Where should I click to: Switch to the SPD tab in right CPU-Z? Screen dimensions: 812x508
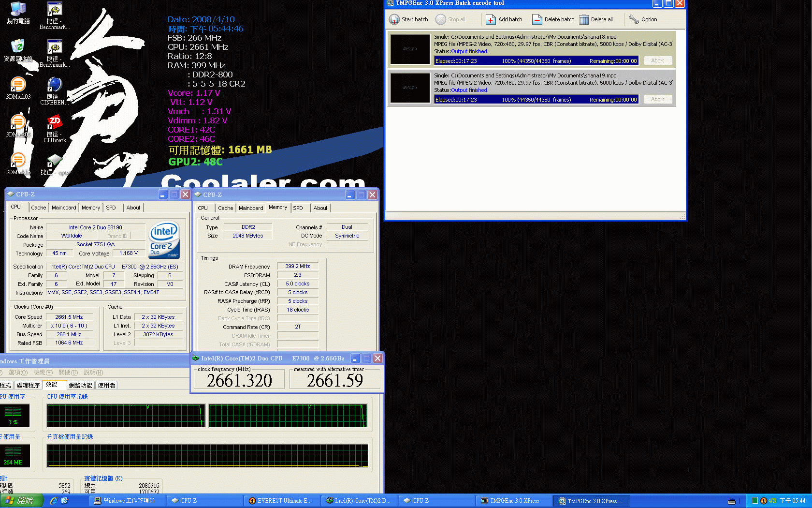[x=298, y=208]
